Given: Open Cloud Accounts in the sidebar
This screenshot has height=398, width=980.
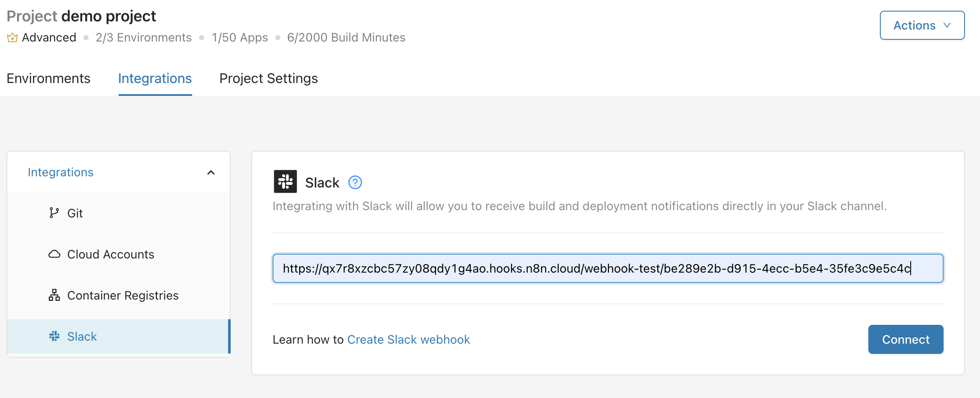Looking at the screenshot, I should tap(119, 254).
